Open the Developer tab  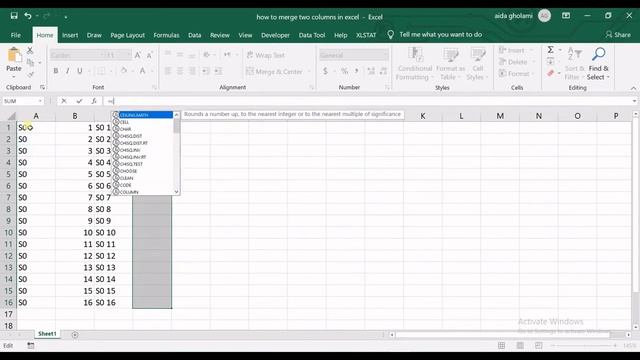[x=275, y=35]
